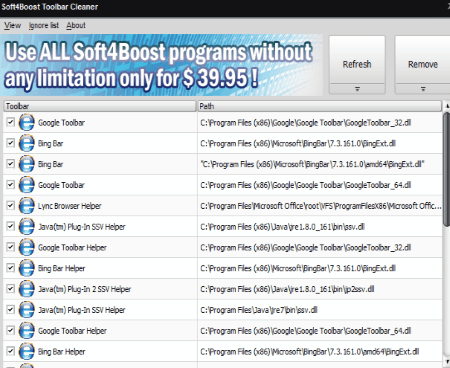This screenshot has height=368, width=450.
Task: Click icon of Bing Bar Helper 7.3.161.0\BingExt.dll row
Action: [26, 268]
